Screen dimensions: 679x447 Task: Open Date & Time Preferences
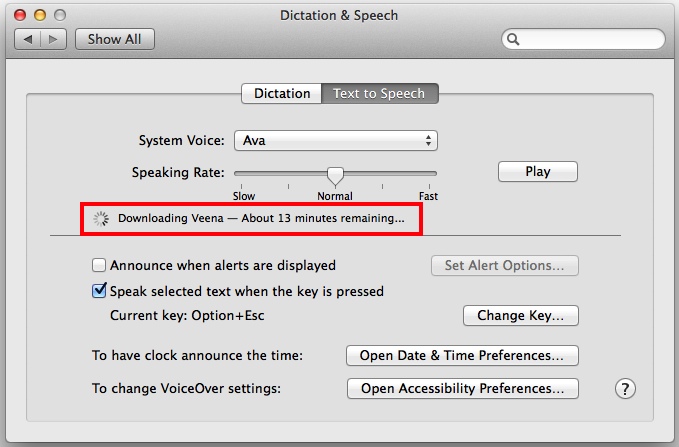click(x=462, y=356)
